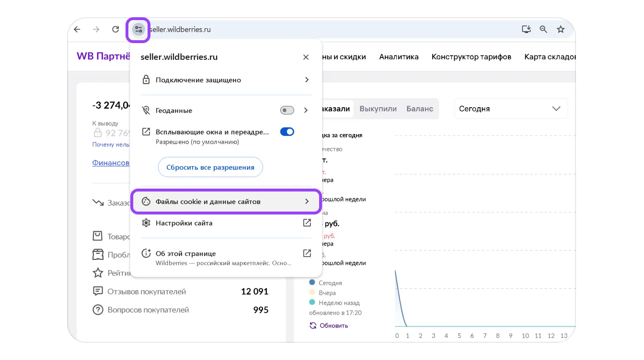Click the 12 091 reviews count

tap(254, 292)
